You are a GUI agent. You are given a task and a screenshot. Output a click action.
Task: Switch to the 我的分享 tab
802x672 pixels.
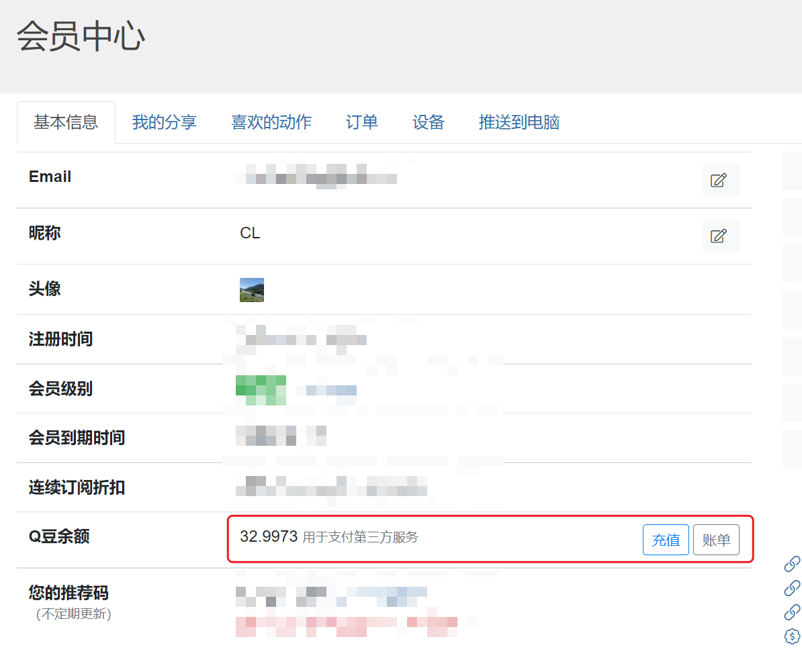pos(165,123)
